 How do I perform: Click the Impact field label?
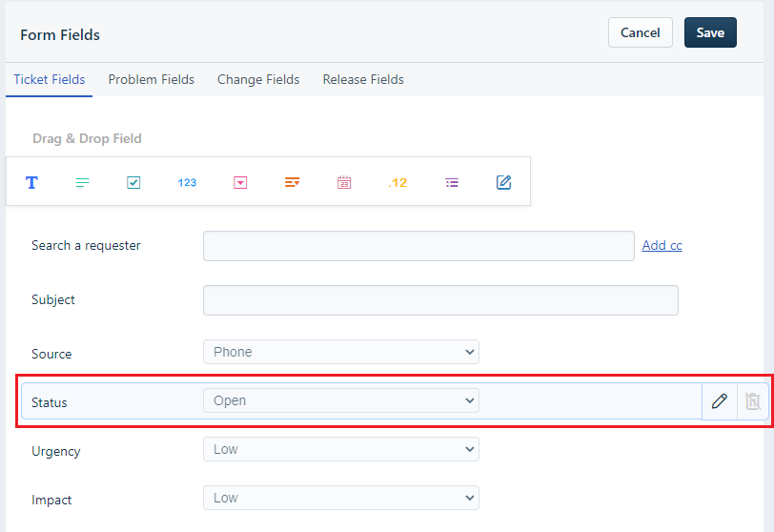click(51, 500)
